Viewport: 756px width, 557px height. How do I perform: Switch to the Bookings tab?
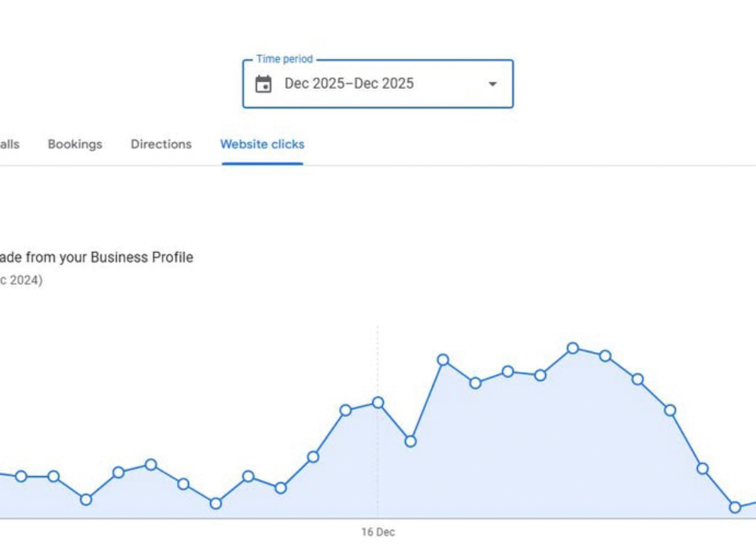[x=75, y=145]
